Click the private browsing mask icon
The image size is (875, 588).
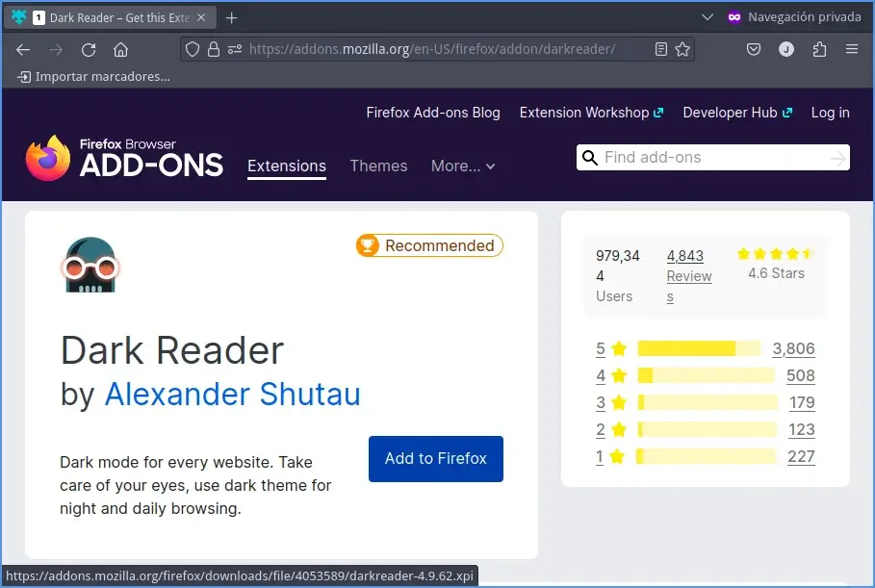click(734, 17)
